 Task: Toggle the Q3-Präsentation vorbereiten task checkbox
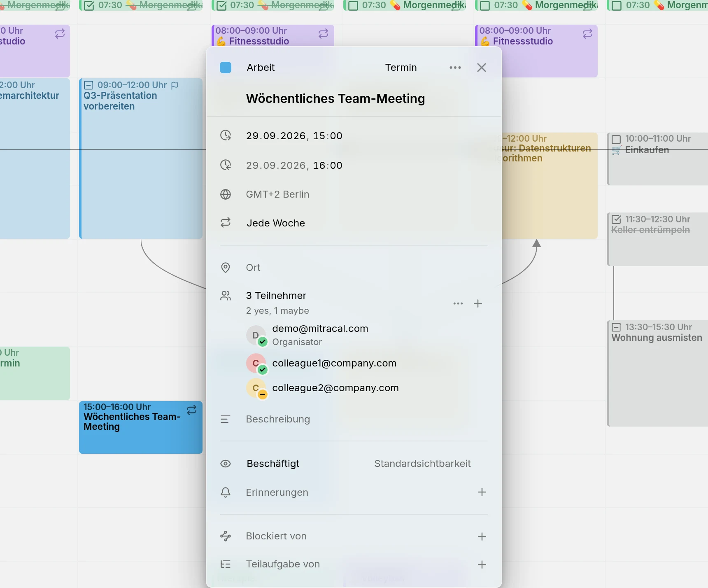click(88, 85)
